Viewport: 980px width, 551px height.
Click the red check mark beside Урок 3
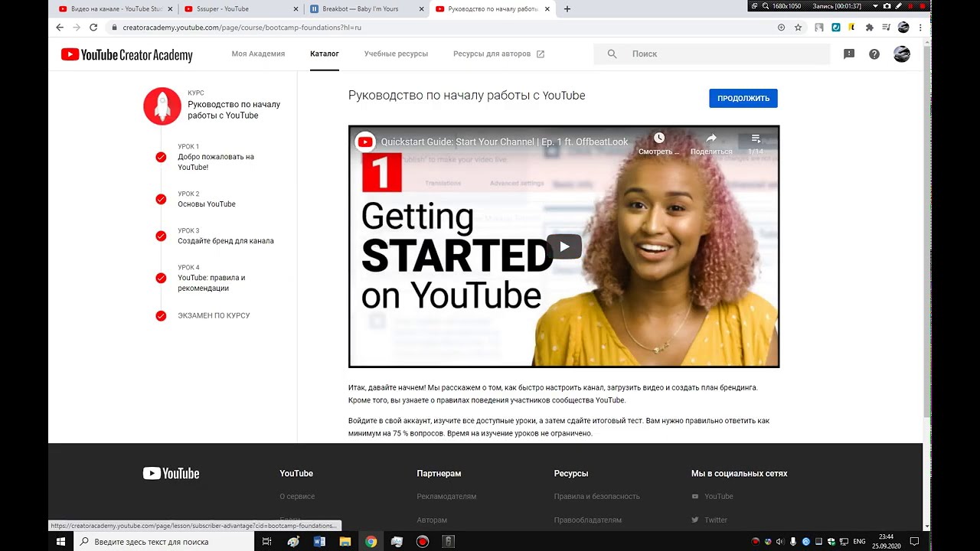pos(161,236)
